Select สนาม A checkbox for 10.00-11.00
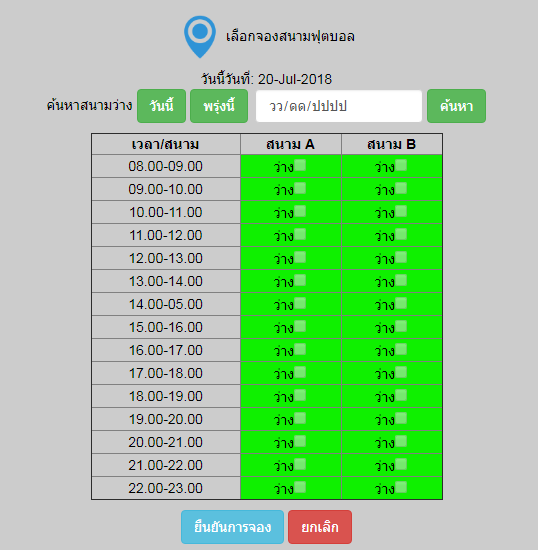 (300, 211)
